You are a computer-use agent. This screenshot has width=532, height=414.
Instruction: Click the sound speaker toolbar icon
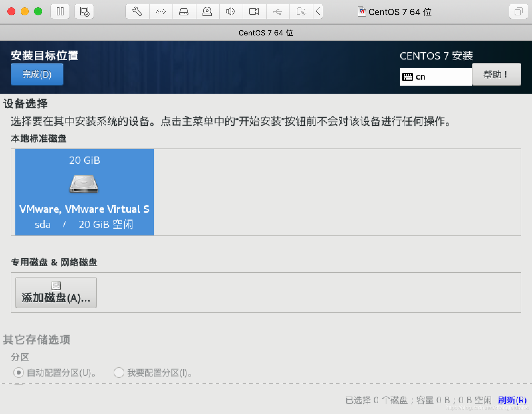tap(231, 12)
